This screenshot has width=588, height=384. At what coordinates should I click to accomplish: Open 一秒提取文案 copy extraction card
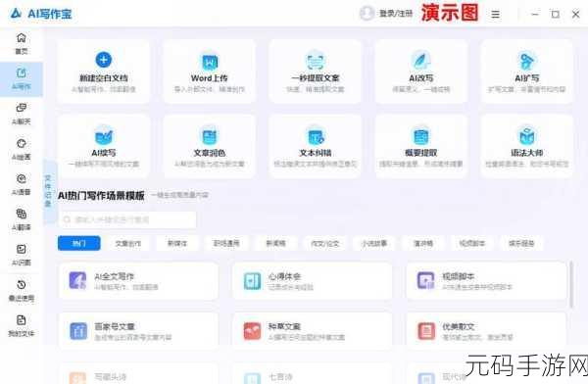coord(315,72)
